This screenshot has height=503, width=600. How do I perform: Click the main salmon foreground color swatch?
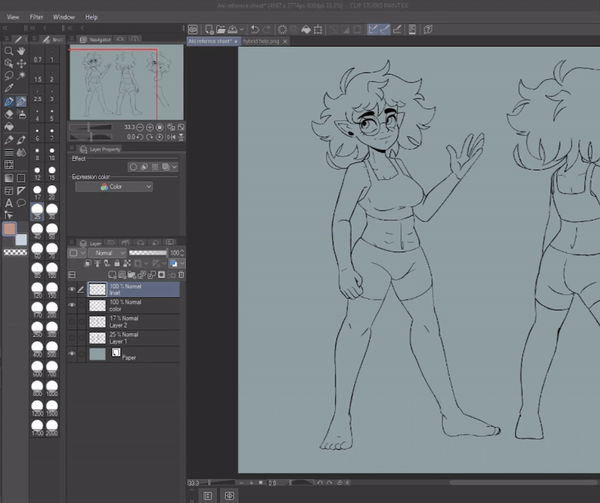point(10,229)
